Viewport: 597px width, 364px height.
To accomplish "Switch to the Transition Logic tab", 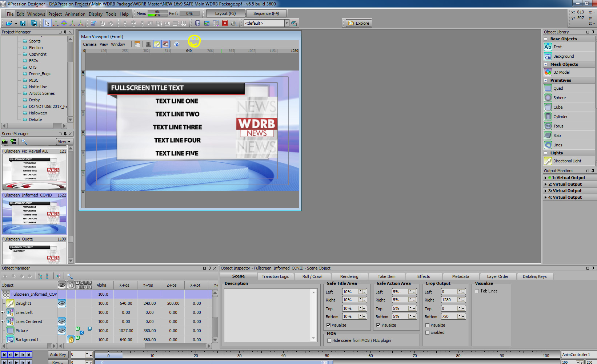I will click(x=275, y=276).
